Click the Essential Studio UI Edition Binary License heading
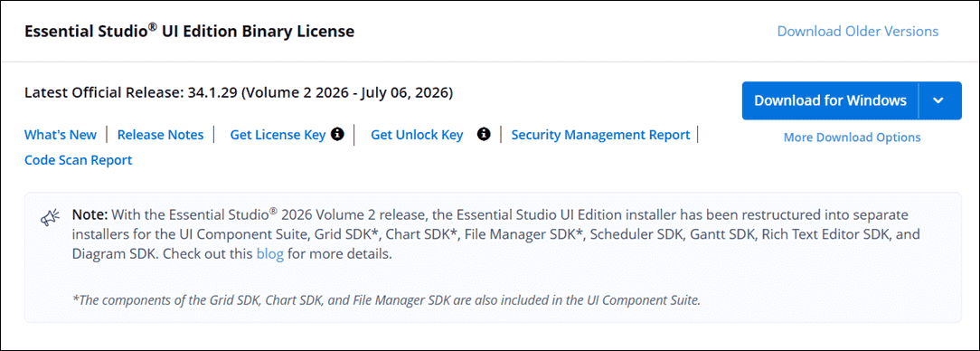Viewport: 980px width, 351px height. pos(189,32)
